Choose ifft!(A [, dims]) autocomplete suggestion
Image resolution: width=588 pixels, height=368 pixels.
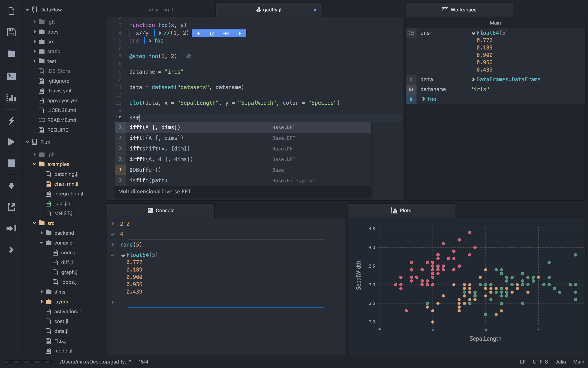pyautogui.click(x=243, y=138)
